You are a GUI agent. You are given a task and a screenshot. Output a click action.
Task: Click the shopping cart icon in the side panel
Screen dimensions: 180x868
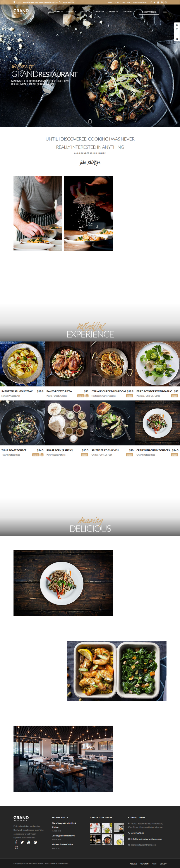coord(177,39)
